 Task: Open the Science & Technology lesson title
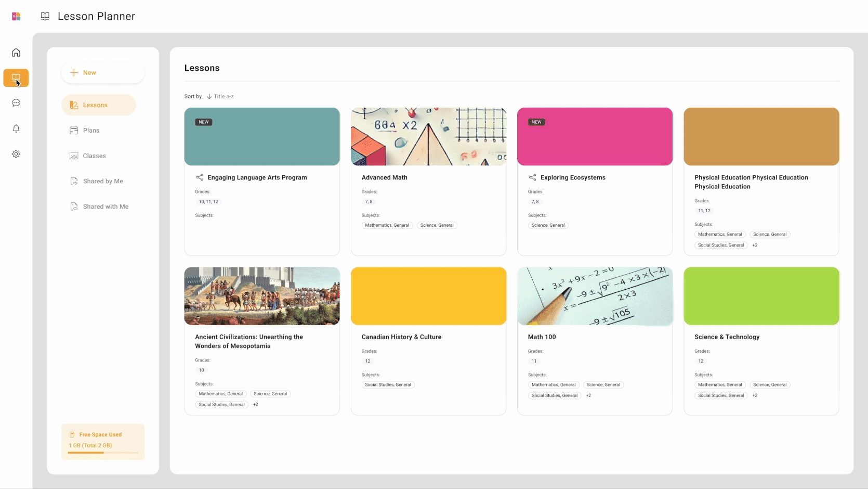727,337
